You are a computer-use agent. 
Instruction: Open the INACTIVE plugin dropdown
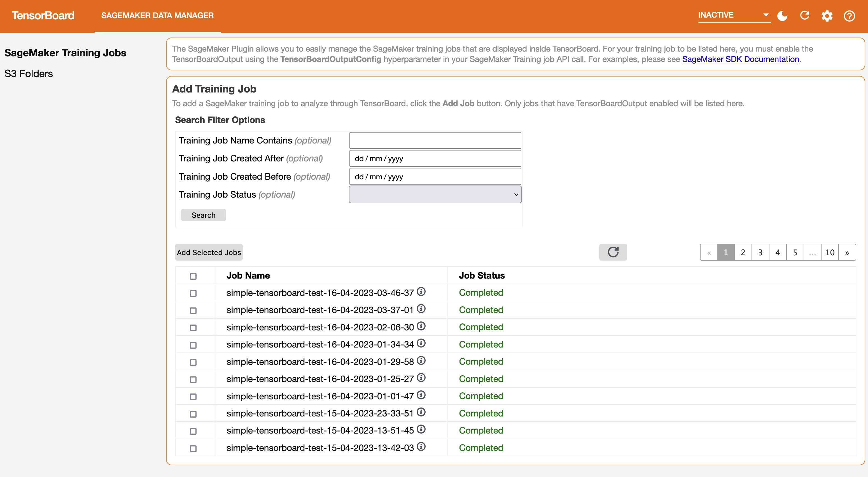734,15
